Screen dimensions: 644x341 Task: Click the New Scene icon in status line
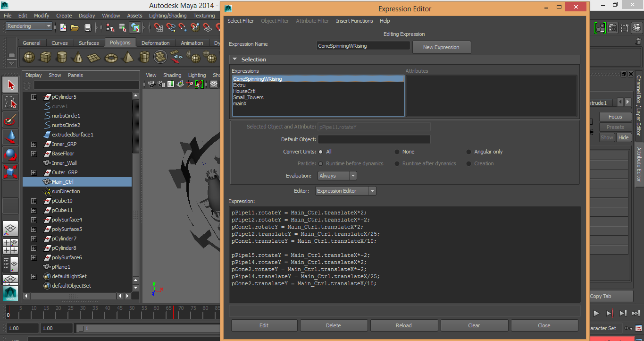pyautogui.click(x=63, y=27)
